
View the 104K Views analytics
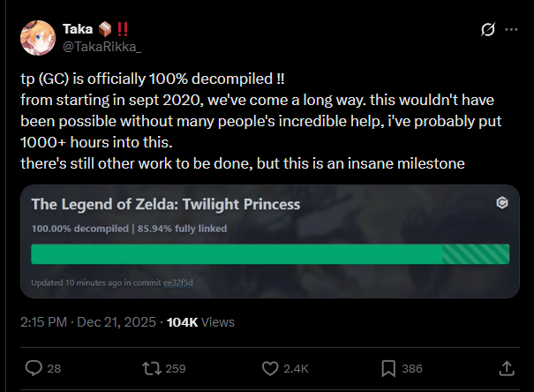point(200,322)
